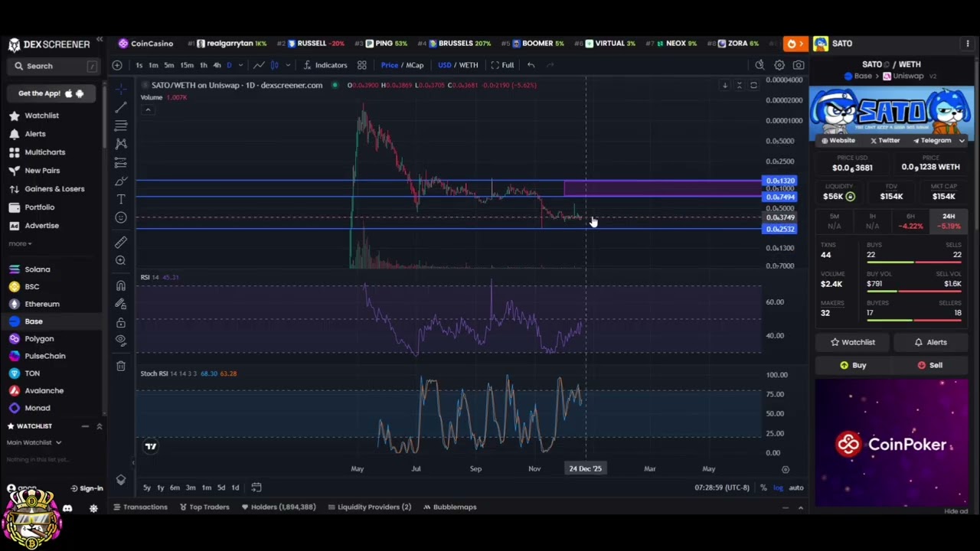
Task: Toggle stay in drawing mode
Action: coord(120,305)
